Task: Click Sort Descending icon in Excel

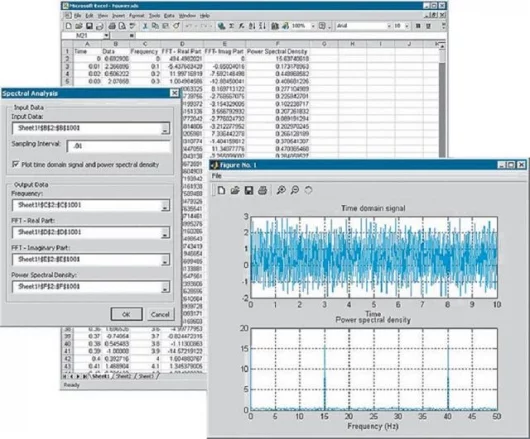Action: point(262,26)
